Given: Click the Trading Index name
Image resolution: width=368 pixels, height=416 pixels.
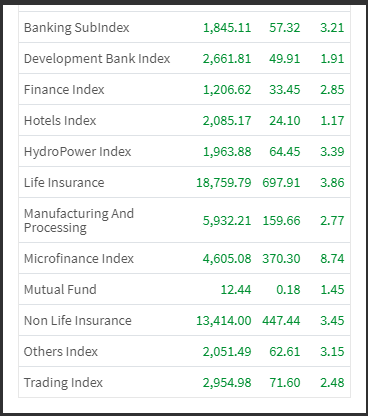Looking at the screenshot, I should (x=63, y=383).
